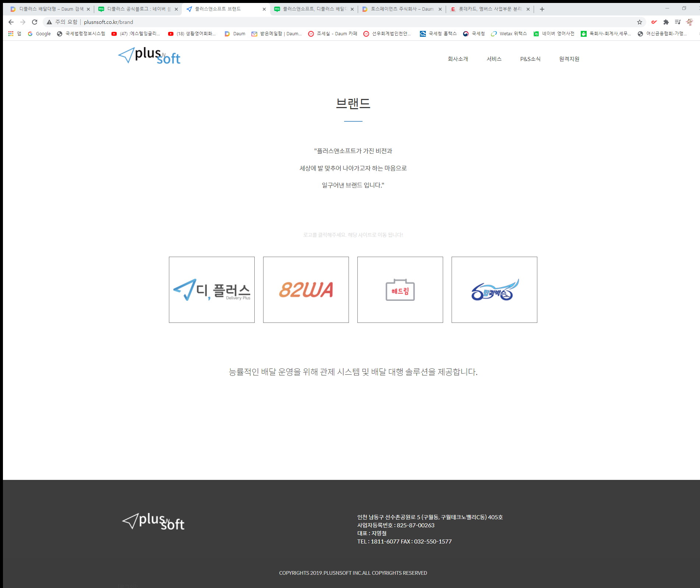Screen dimensions: 700x588
Task: Open the 원격지원 menu
Action: 569,59
